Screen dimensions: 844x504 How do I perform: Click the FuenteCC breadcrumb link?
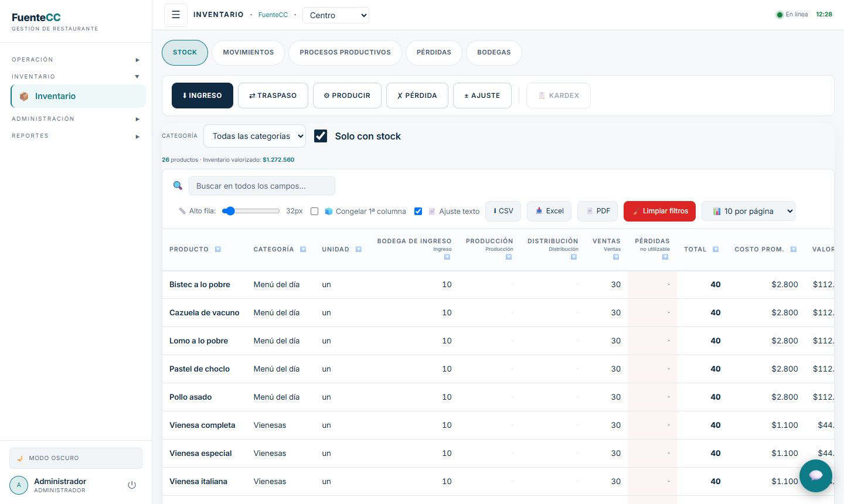273,15
